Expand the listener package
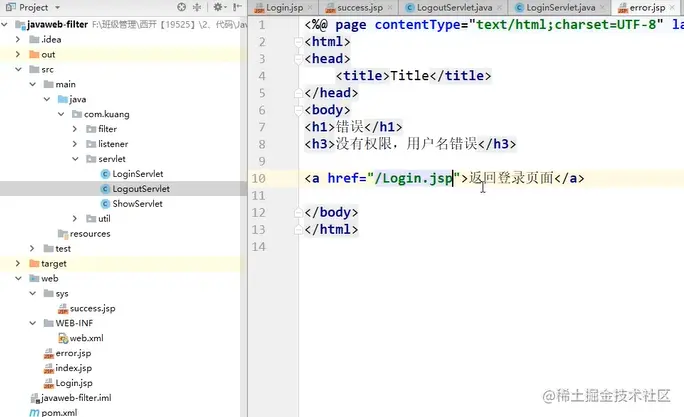Viewport: 684px width, 417px height. [75, 144]
